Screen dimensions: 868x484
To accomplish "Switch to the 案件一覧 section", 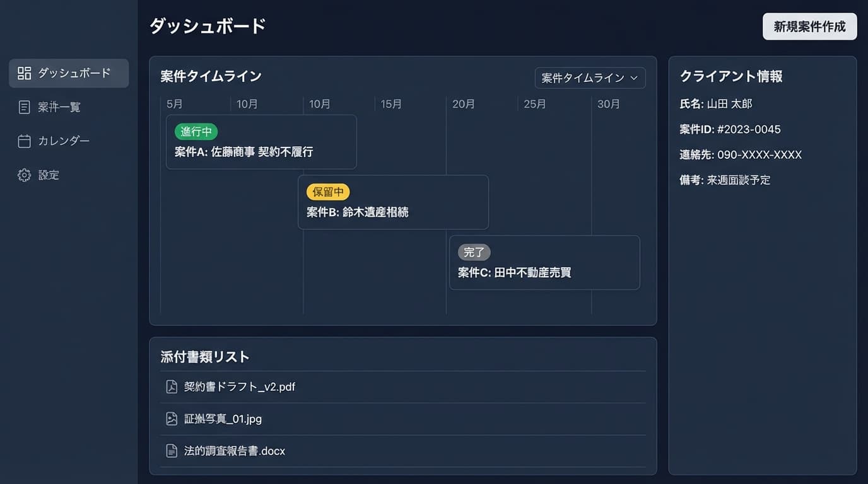I will pyautogui.click(x=60, y=107).
